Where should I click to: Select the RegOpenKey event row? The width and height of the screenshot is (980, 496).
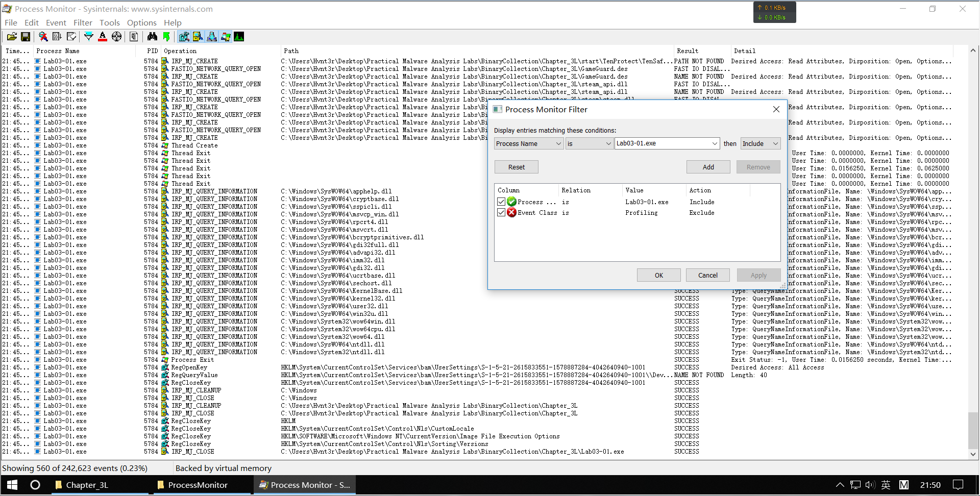coord(477,367)
